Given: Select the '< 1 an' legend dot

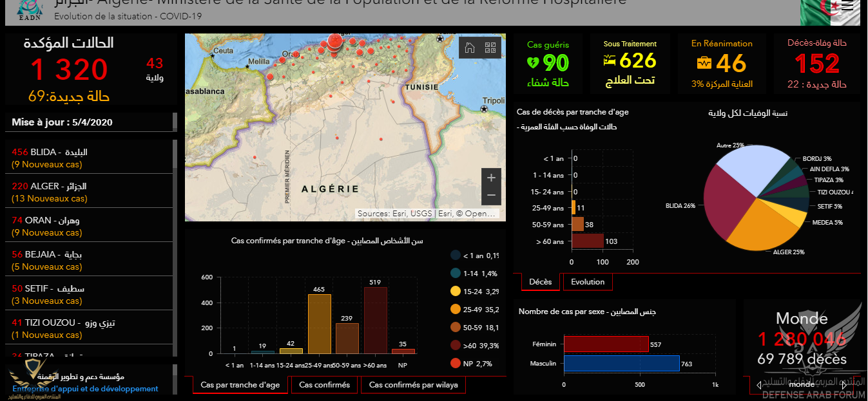Looking at the screenshot, I should pyautogui.click(x=456, y=255).
